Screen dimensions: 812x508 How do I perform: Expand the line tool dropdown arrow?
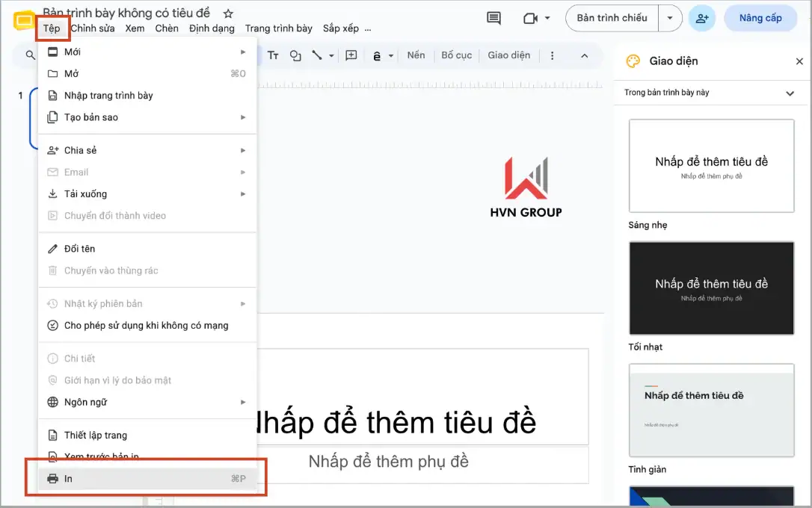(x=331, y=56)
